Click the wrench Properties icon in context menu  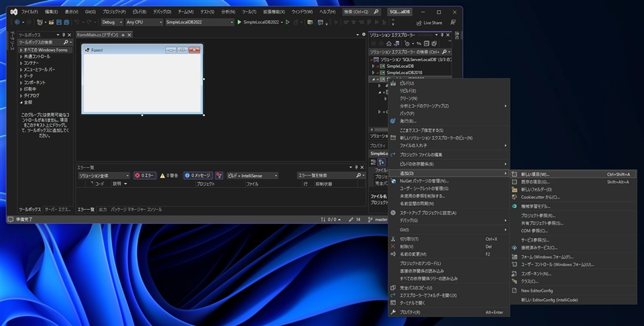click(x=393, y=312)
